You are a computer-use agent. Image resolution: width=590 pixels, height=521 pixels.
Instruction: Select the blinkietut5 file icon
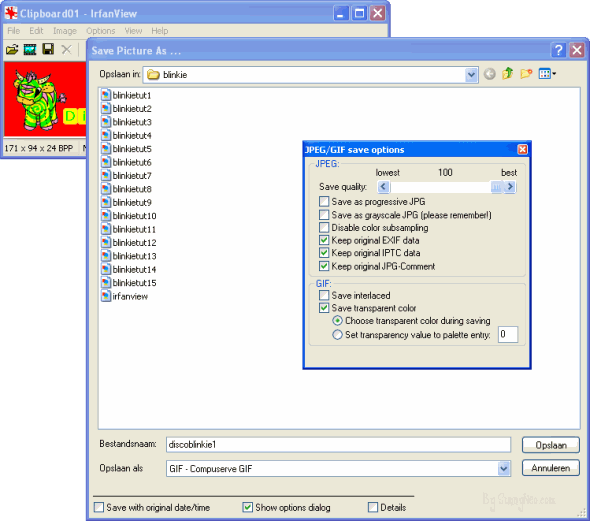106,149
